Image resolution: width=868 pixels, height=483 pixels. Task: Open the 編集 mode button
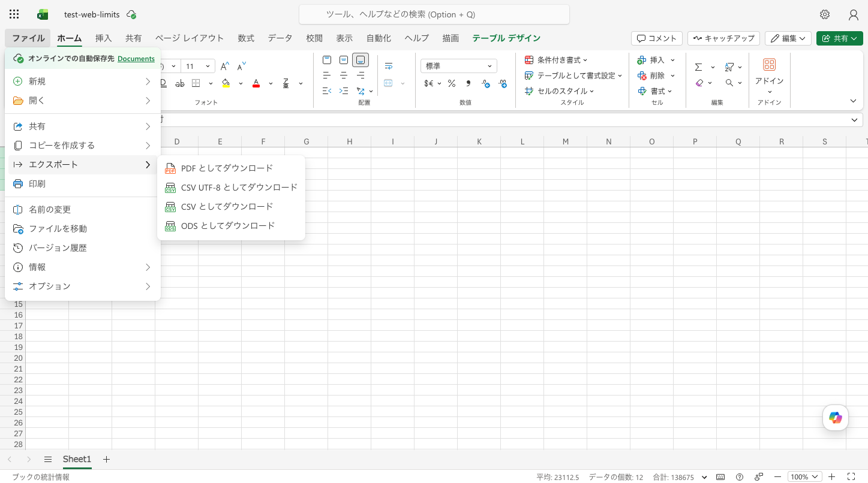[x=788, y=38]
